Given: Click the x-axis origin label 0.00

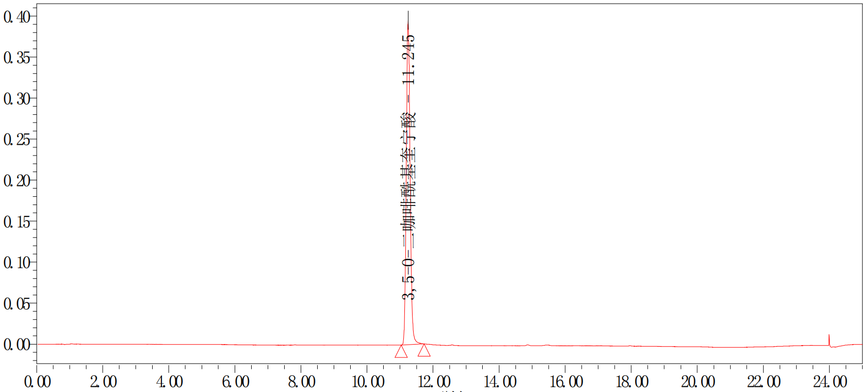Looking at the screenshot, I should (x=38, y=382).
